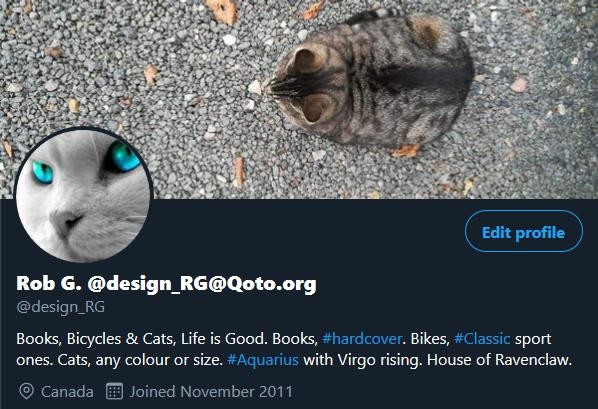Viewport: 598px width, 409px height.
Task: Click the tabby cat in the banner
Action: click(x=369, y=78)
